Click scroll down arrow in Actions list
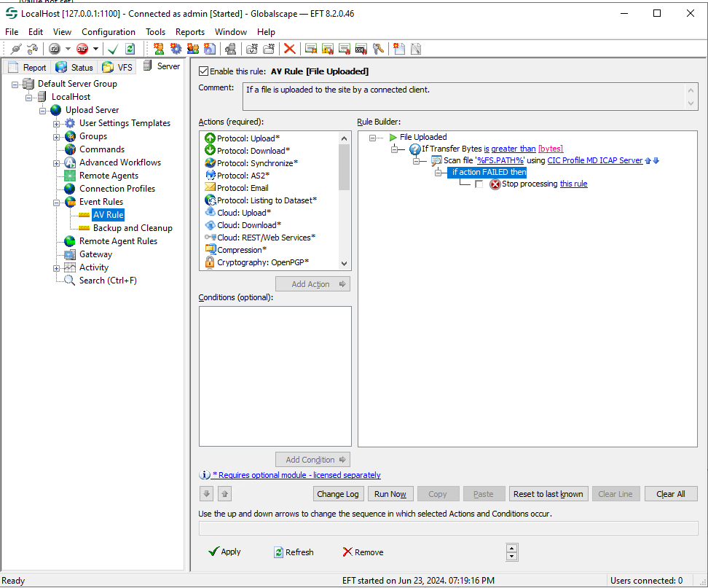 tap(344, 264)
